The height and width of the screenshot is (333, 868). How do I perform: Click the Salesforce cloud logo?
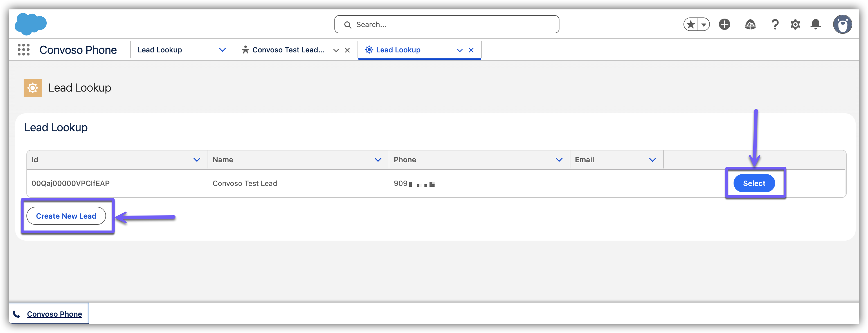[30, 24]
